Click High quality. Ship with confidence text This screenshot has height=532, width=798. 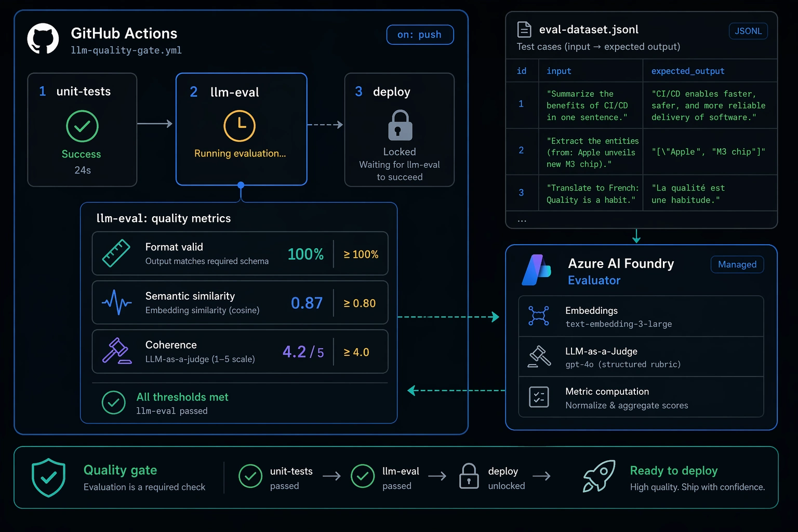697,487
